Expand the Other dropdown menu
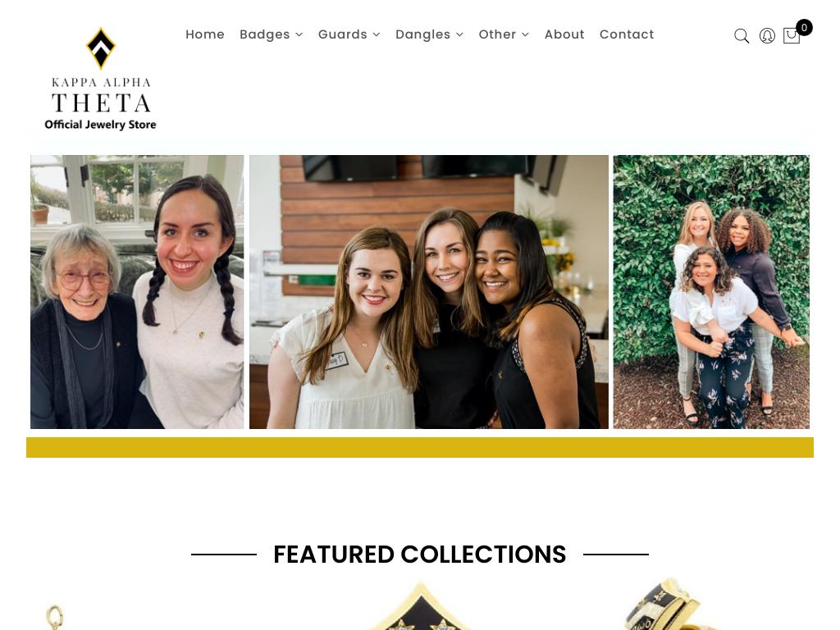 coord(504,34)
